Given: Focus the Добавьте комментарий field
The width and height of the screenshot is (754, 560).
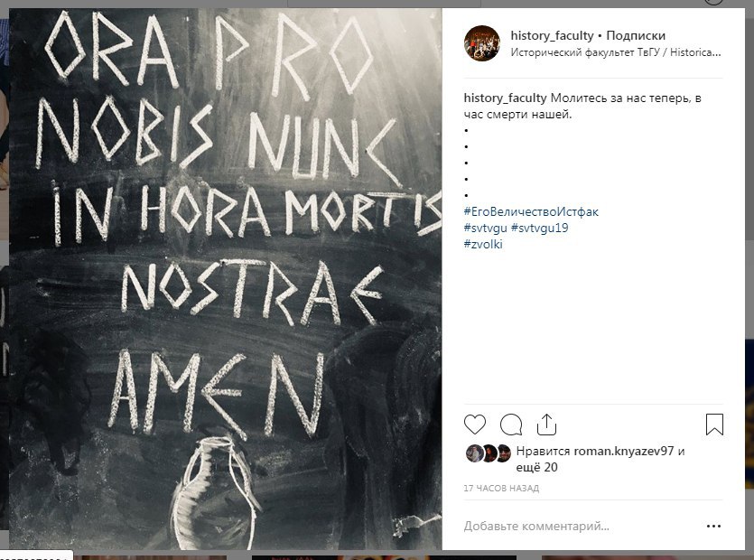Looking at the screenshot, I should [x=582, y=527].
